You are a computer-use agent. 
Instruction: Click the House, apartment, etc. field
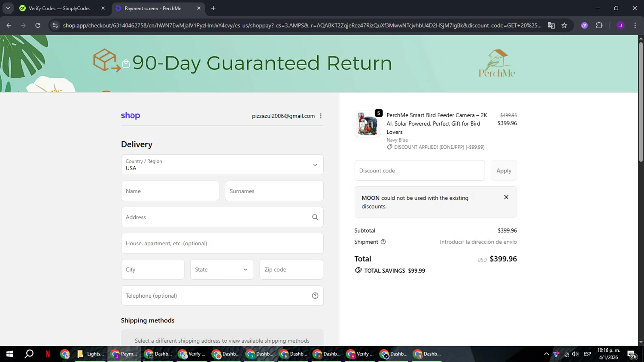222,243
